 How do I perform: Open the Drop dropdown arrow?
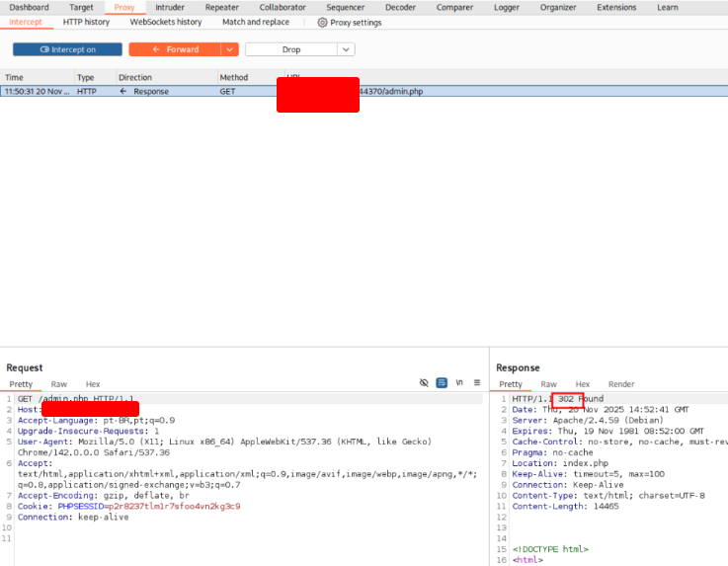(346, 49)
